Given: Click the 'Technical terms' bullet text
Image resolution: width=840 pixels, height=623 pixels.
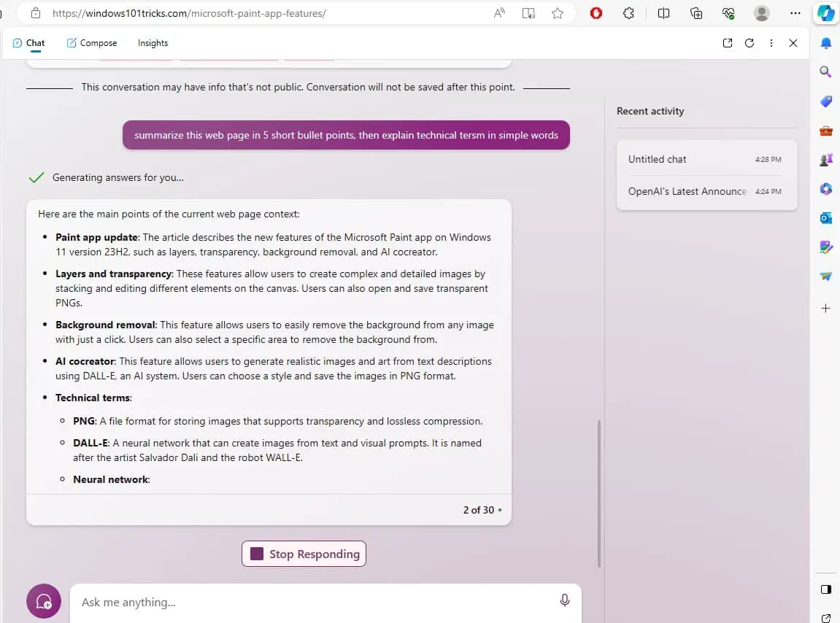Looking at the screenshot, I should (x=93, y=398).
